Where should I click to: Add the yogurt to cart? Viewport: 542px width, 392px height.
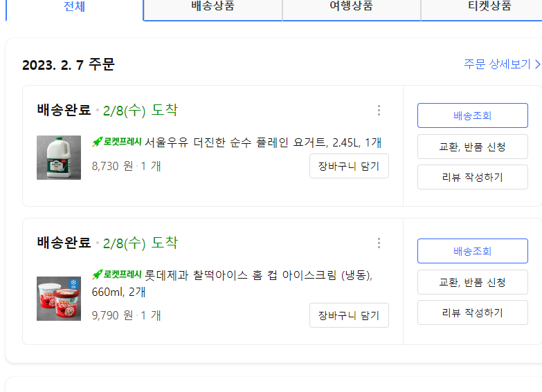coord(349,166)
